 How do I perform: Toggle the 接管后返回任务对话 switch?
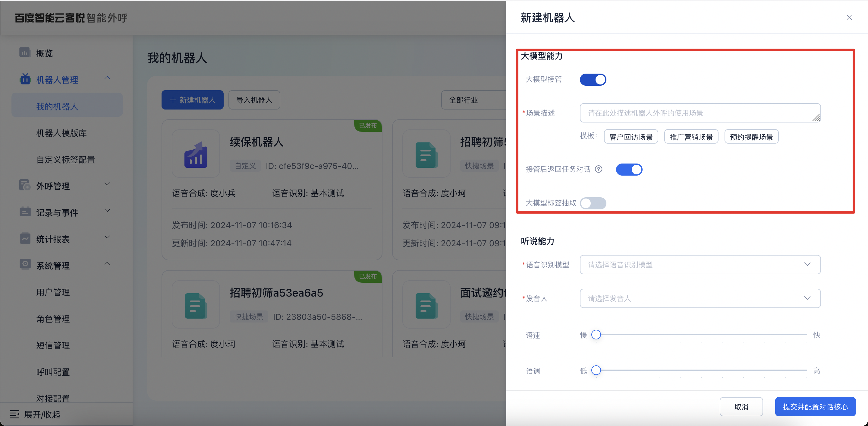(629, 169)
